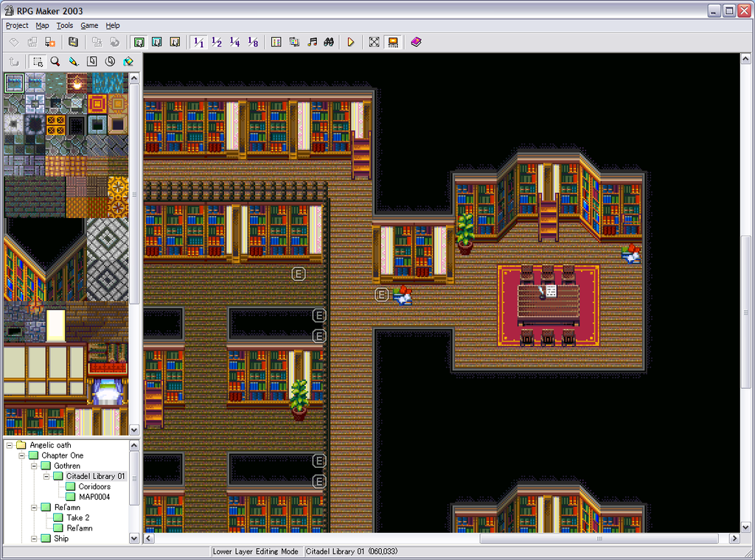Choose the Pen drawing tool
The height and width of the screenshot is (560, 755).
(73, 62)
